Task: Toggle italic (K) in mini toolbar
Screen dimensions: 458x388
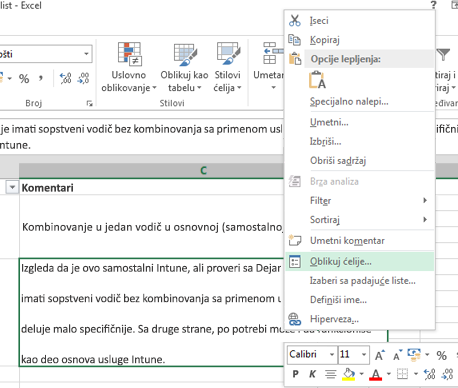Action: click(312, 374)
